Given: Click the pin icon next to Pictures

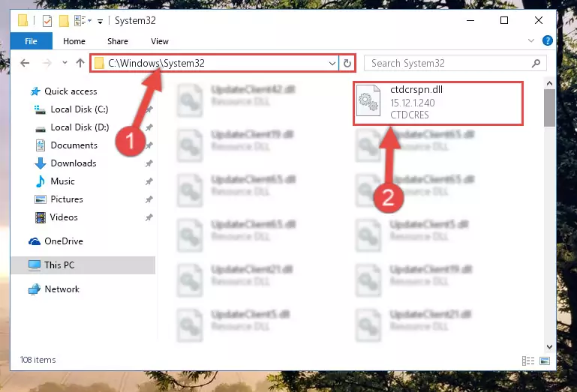Looking at the screenshot, I should (149, 199).
